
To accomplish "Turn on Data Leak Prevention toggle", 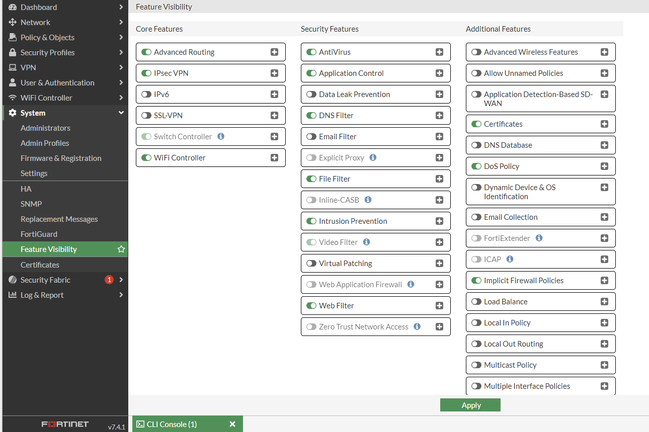I will pos(311,94).
